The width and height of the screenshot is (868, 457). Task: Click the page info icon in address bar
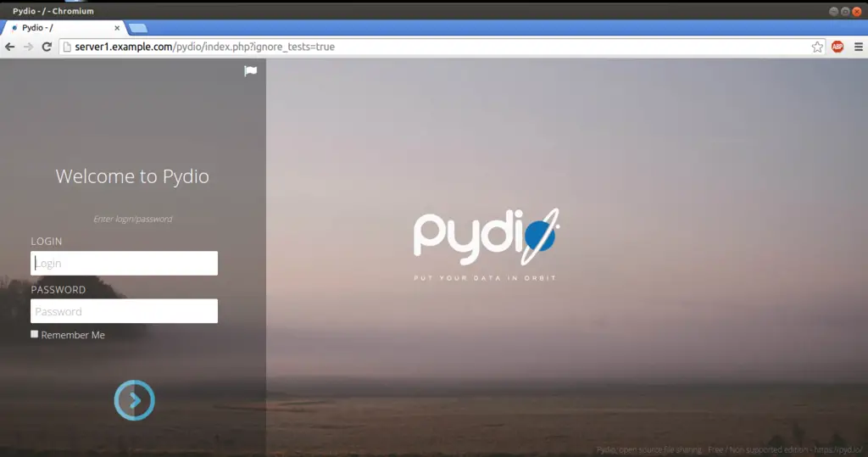pyautogui.click(x=67, y=47)
